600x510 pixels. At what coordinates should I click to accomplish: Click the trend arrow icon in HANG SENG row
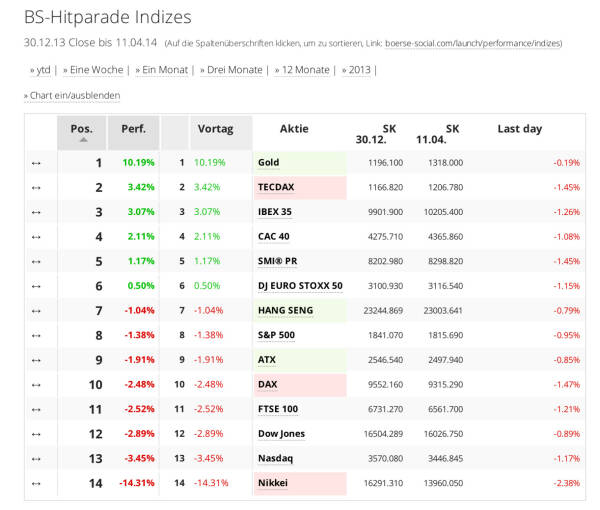(36, 310)
